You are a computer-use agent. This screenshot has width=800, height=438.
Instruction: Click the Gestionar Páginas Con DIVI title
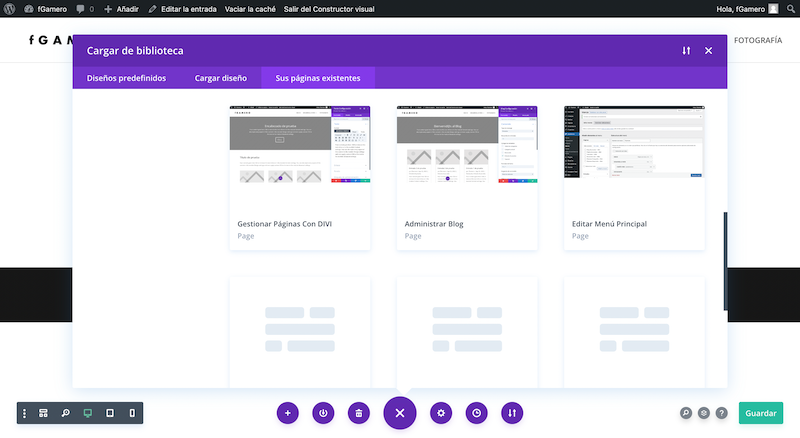click(284, 224)
